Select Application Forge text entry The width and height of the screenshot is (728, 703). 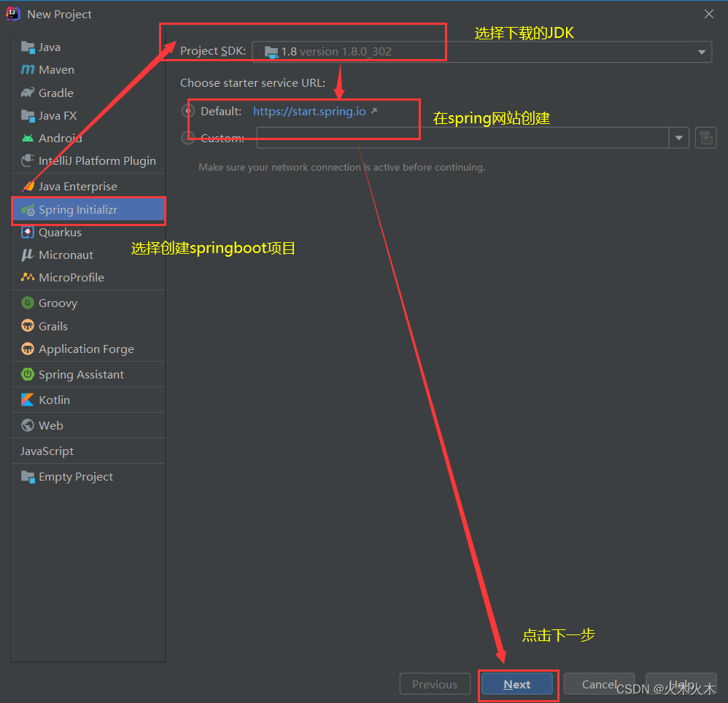[86, 349]
